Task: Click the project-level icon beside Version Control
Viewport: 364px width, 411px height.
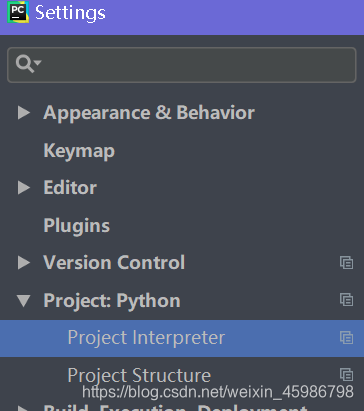Action: pos(346,263)
